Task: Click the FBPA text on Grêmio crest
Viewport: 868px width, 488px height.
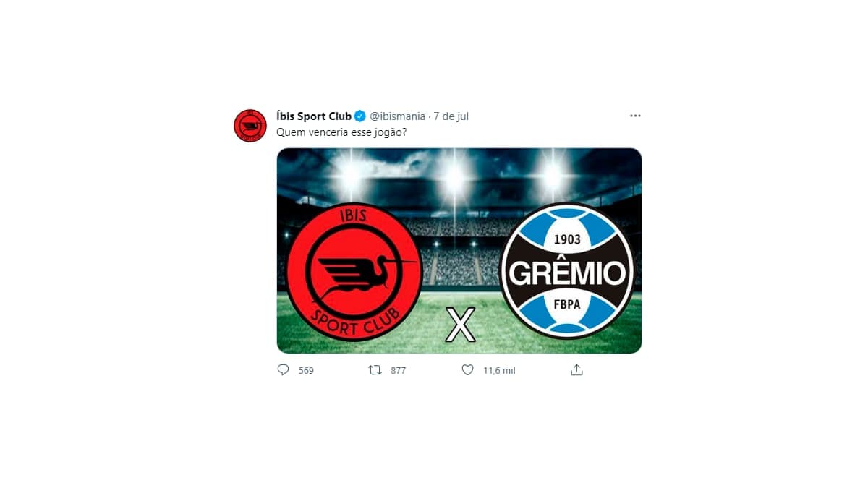Action: 567,304
